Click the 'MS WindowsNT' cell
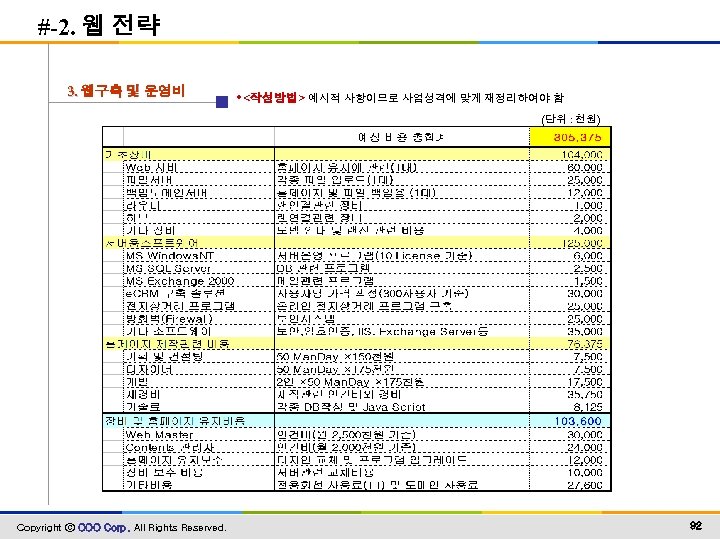The image size is (720, 540). pyautogui.click(x=170, y=256)
